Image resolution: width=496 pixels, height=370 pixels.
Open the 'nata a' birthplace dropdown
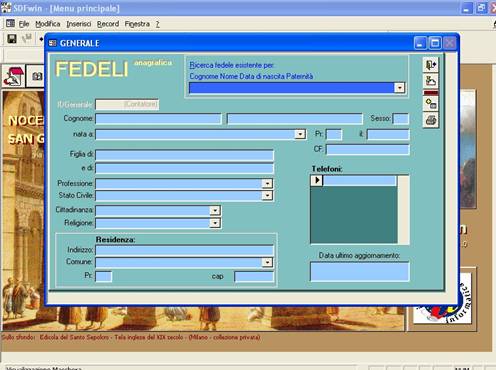(x=300, y=134)
